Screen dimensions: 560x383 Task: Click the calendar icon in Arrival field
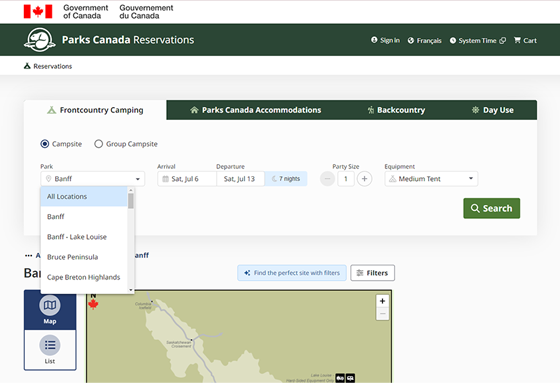click(165, 179)
